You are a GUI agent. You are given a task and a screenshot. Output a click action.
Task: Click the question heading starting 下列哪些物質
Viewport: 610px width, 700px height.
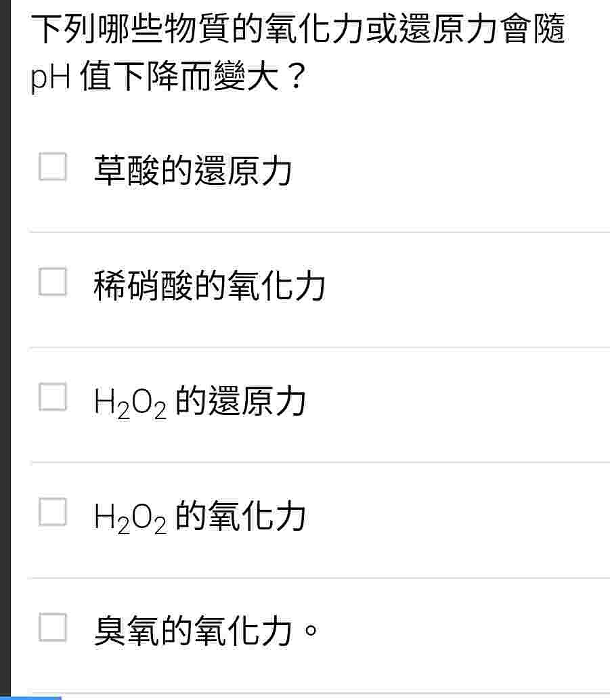298,28
